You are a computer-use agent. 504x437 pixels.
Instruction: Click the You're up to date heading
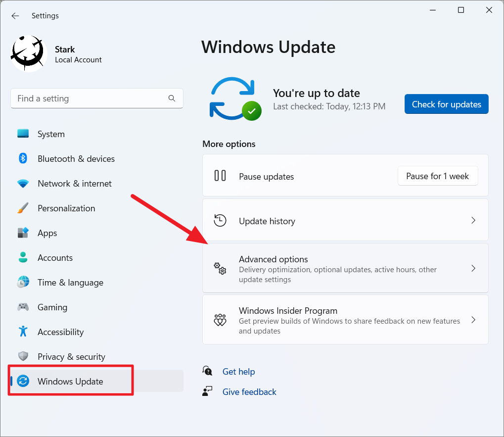pyautogui.click(x=316, y=93)
